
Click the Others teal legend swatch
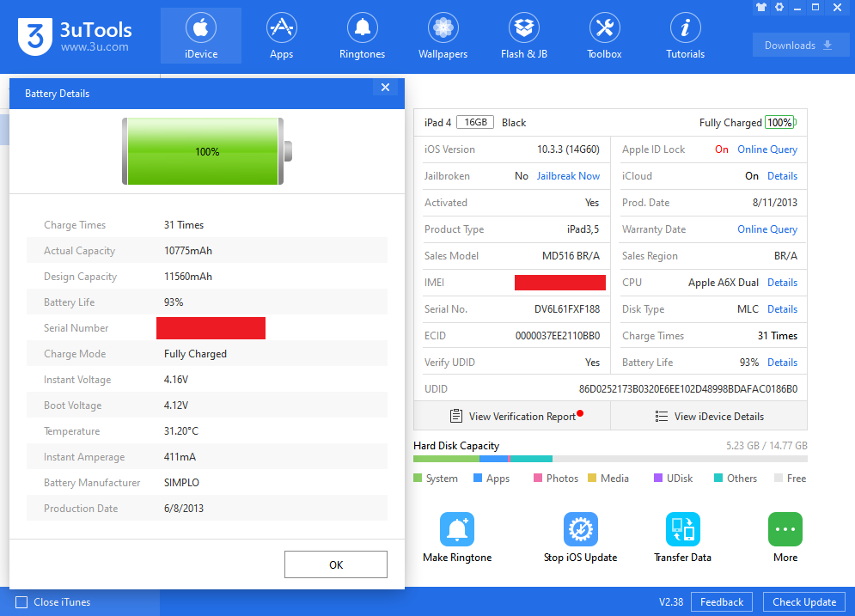coord(718,478)
